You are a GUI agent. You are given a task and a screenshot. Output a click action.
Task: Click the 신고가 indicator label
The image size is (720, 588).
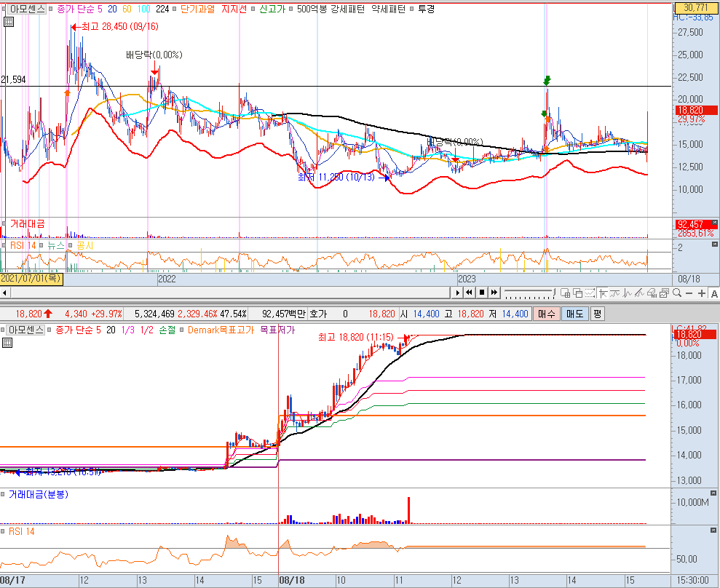[x=272, y=9]
